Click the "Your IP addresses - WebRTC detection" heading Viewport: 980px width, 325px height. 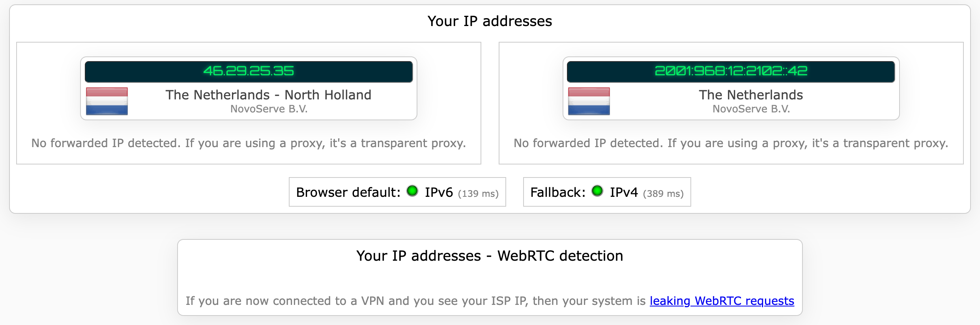pos(490,256)
